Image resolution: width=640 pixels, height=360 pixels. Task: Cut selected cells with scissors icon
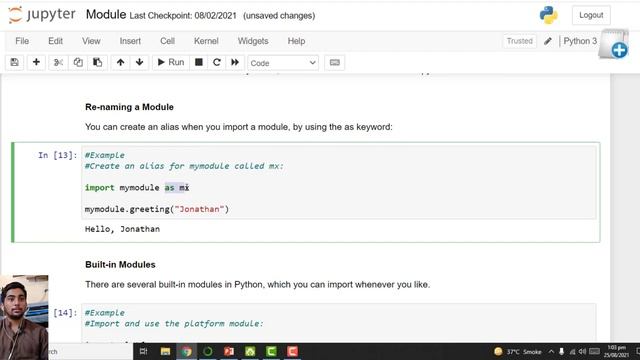(58, 62)
